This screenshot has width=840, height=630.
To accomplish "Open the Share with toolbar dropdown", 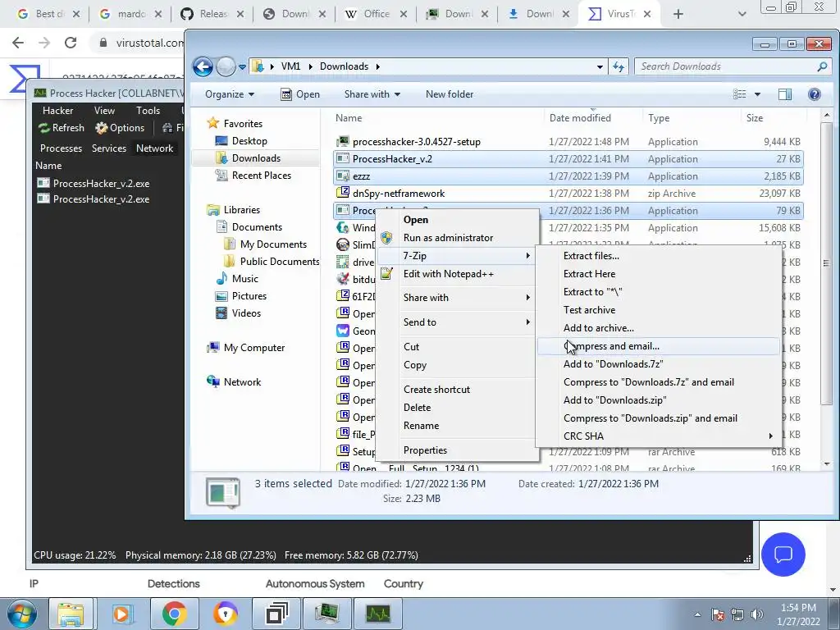I will click(x=372, y=94).
